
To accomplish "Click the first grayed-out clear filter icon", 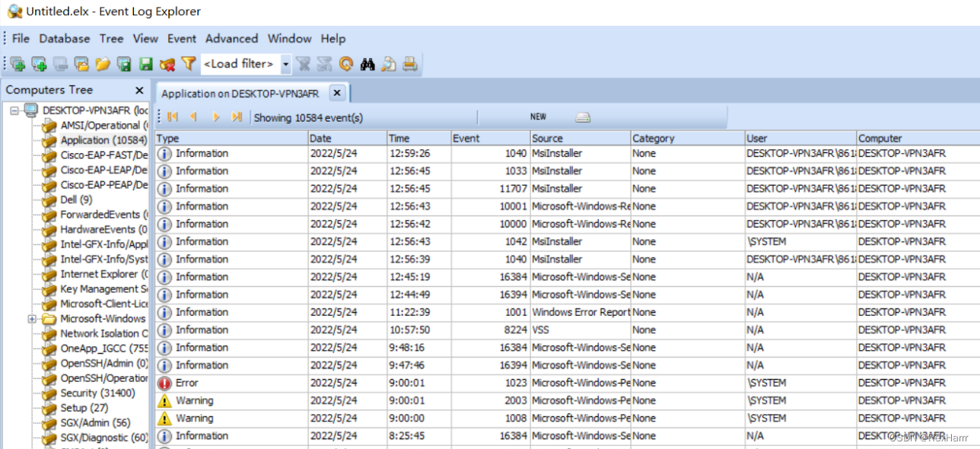I will pyautogui.click(x=304, y=65).
